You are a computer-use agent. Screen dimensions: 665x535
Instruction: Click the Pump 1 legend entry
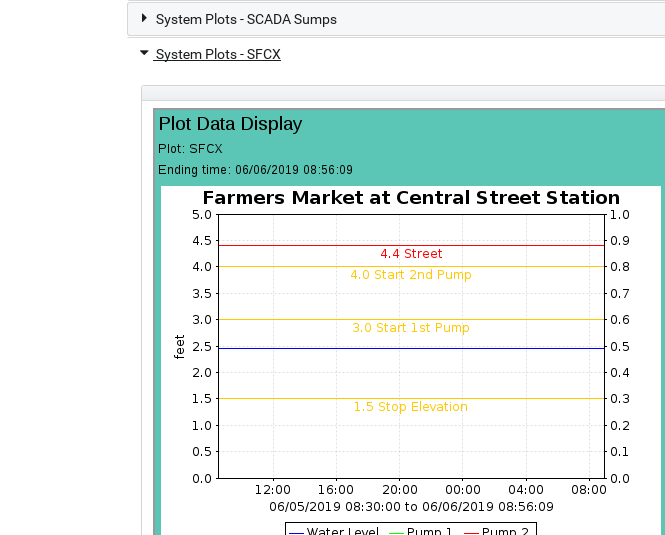(x=420, y=531)
